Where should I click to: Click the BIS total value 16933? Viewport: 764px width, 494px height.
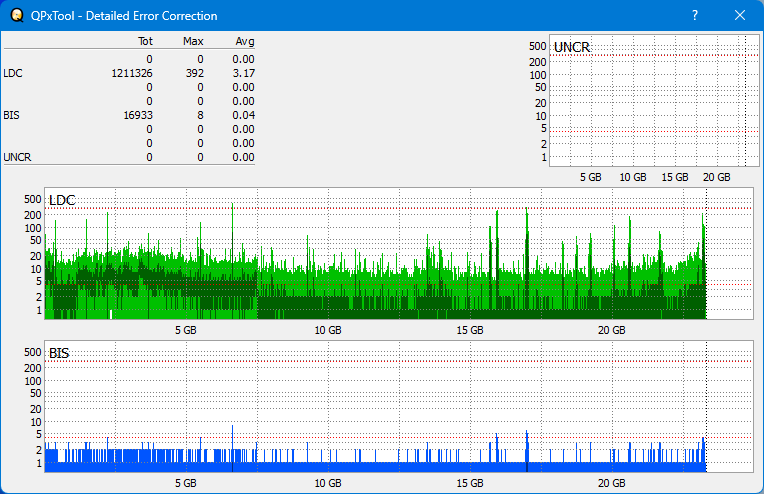click(x=137, y=115)
